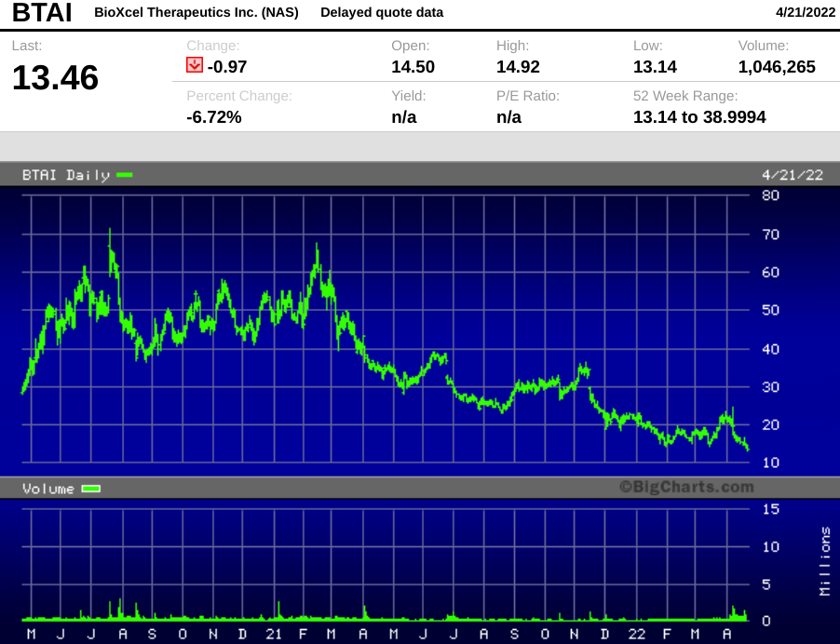The image size is (840, 644).
Task: Click the 52 week range value
Action: tap(699, 116)
